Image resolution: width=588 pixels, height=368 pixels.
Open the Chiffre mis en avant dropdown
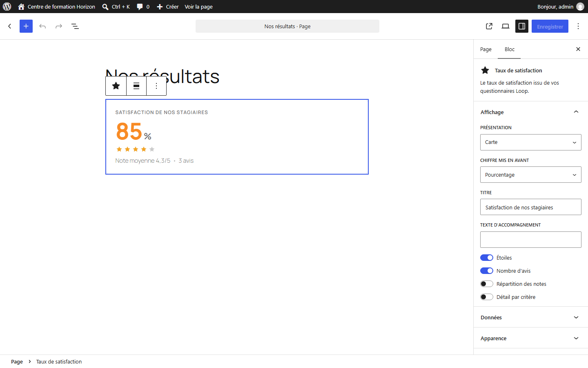(x=531, y=175)
